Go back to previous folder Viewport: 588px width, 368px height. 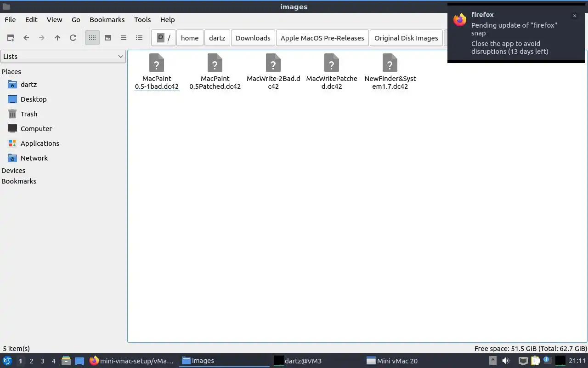coord(26,38)
